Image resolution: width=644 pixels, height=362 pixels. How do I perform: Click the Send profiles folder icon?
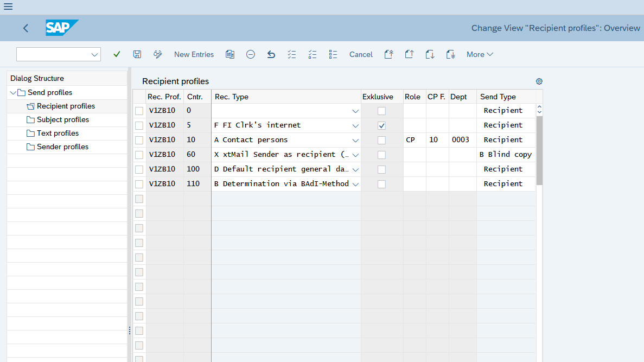(x=21, y=92)
